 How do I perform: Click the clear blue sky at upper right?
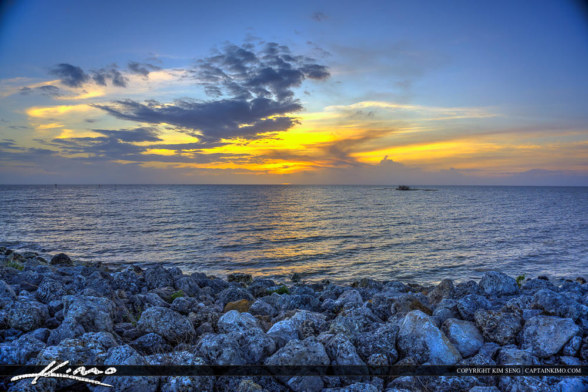500,47
